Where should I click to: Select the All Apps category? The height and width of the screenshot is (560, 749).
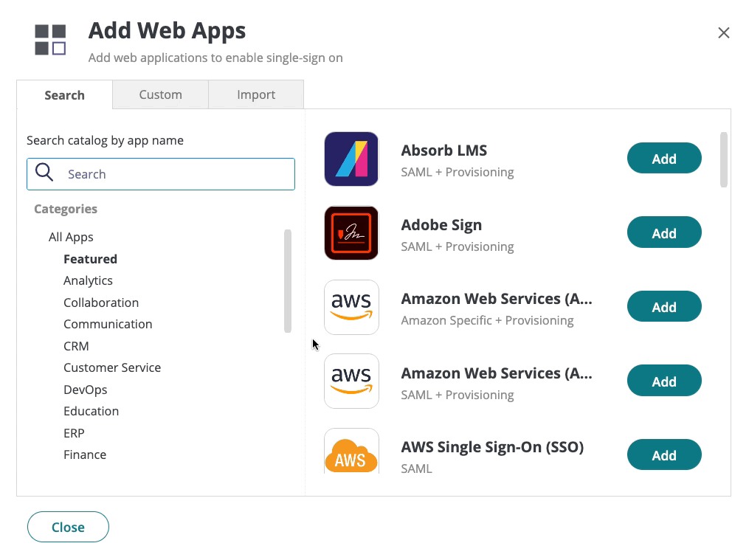tap(71, 237)
